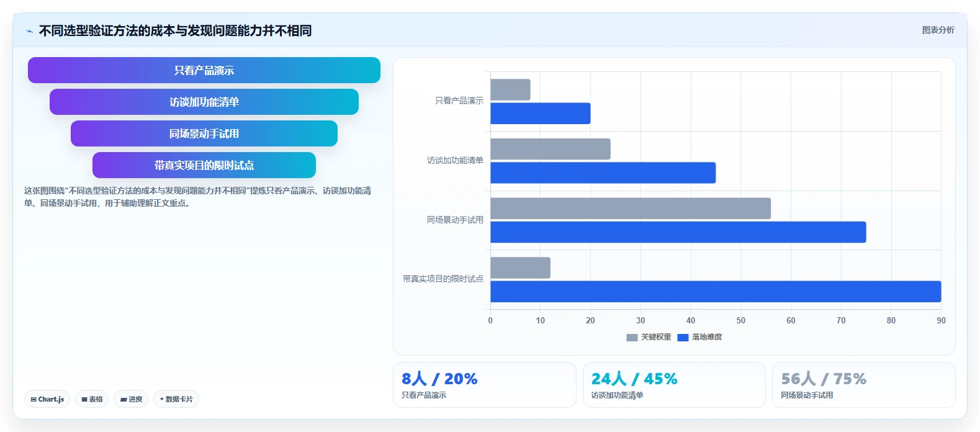Select the 访谈加功能清单 funnel stage

click(x=204, y=102)
